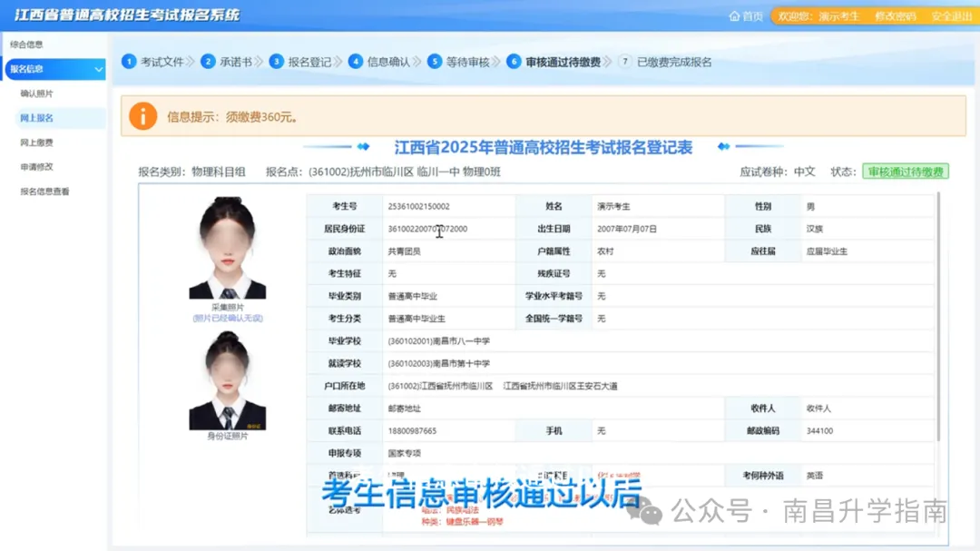This screenshot has height=551, width=980.
Task: Click the 采集照片 portrait thumbnail
Action: [x=228, y=248]
